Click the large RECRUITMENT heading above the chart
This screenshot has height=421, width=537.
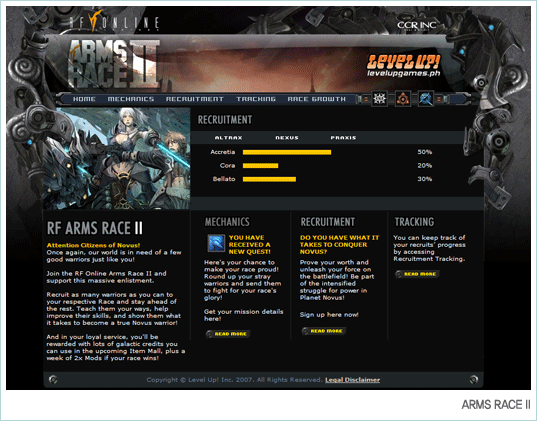coord(225,120)
